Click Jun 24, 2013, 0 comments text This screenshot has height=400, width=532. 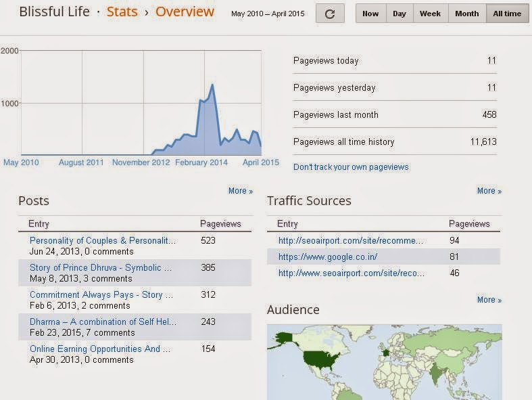(x=81, y=252)
